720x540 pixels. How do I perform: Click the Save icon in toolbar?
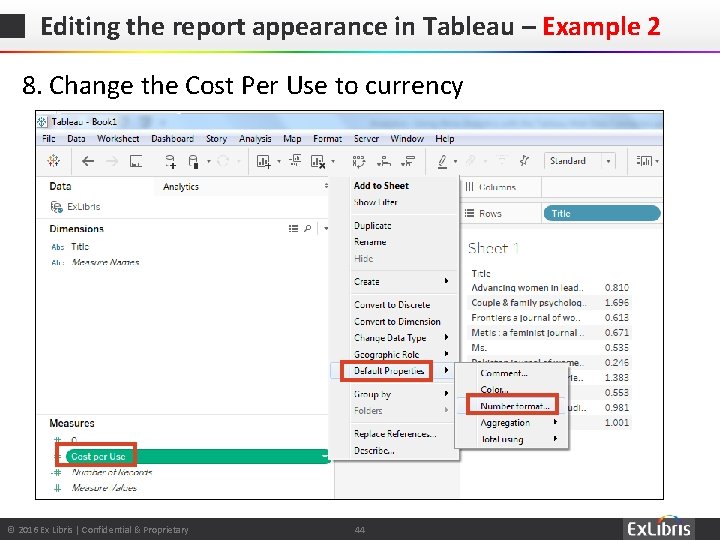[x=136, y=161]
